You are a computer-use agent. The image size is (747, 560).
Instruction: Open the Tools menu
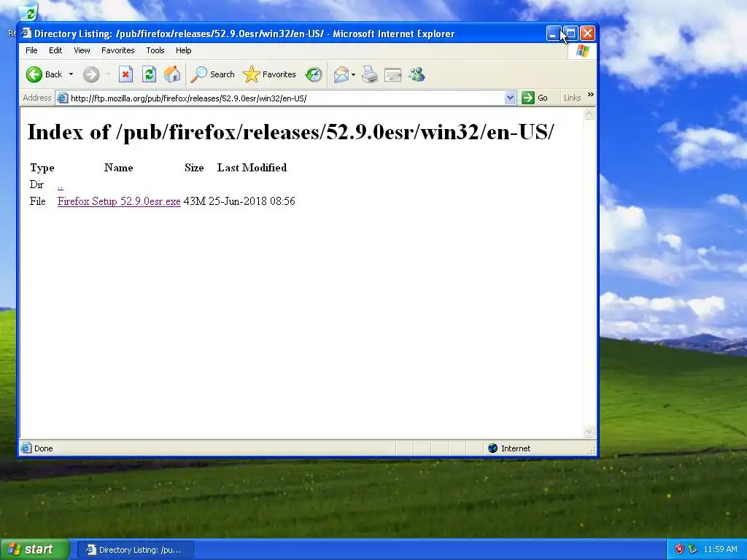pyautogui.click(x=155, y=50)
